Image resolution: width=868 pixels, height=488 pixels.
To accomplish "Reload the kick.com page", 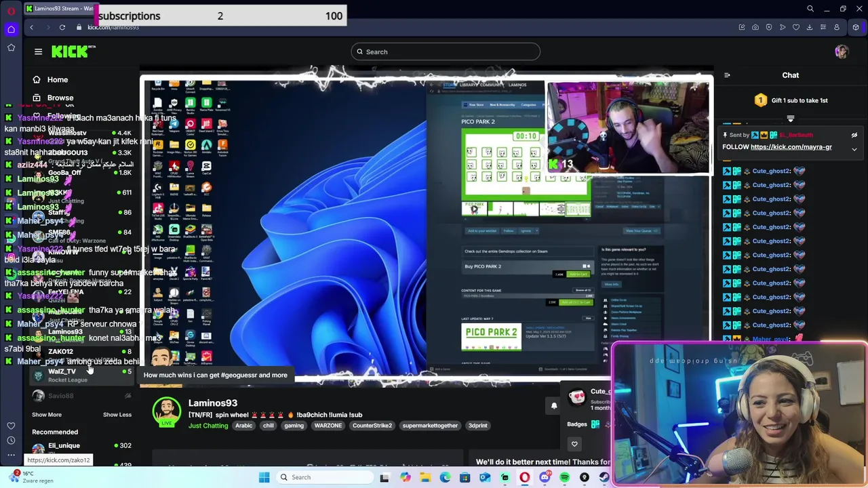I will (62, 27).
